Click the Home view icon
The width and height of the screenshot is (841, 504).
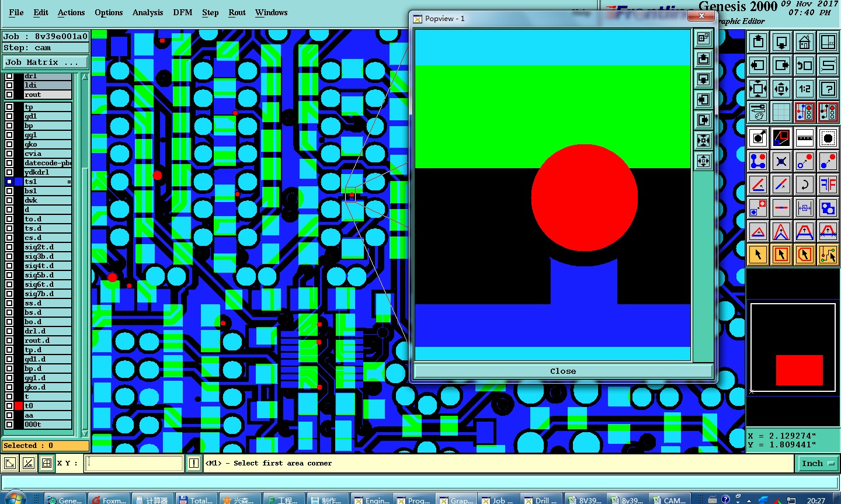[805, 42]
